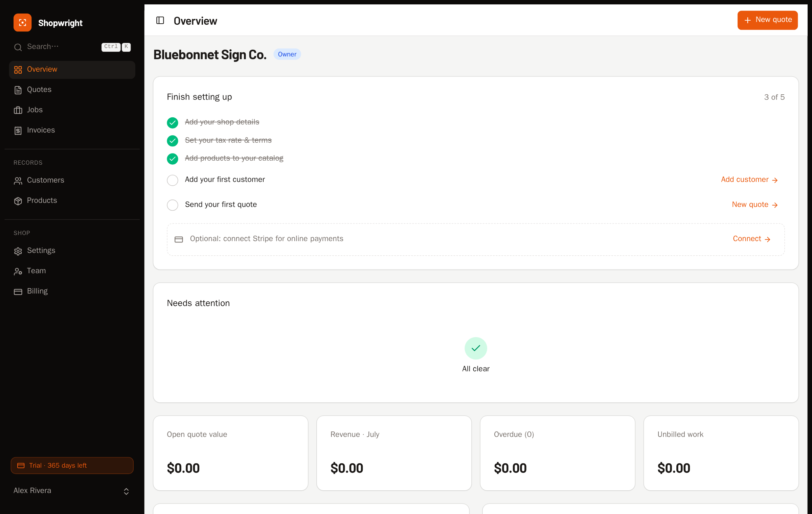The width and height of the screenshot is (812, 514).
Task: Click the New quote link in checklist
Action: pos(755,205)
